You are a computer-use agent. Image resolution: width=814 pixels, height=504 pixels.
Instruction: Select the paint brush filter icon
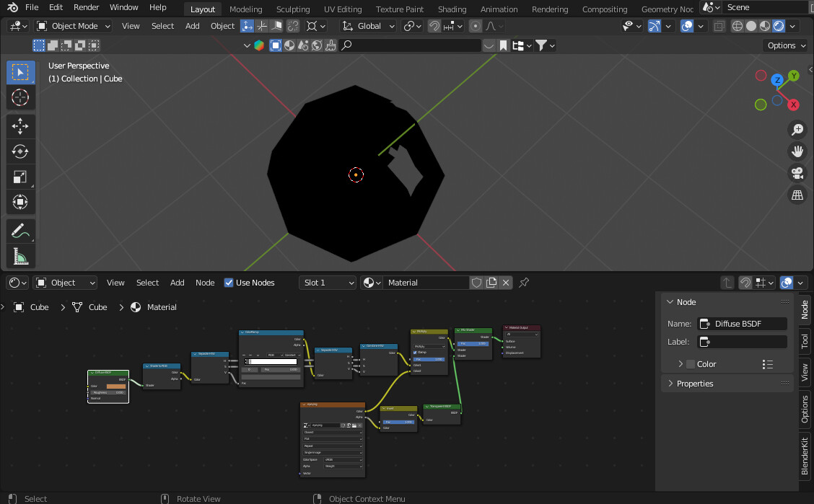pos(331,45)
